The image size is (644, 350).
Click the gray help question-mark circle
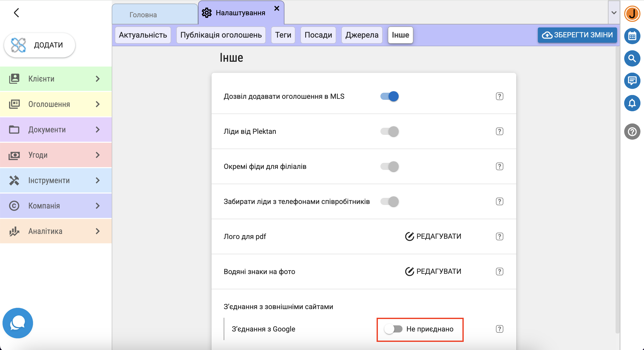pos(632,132)
